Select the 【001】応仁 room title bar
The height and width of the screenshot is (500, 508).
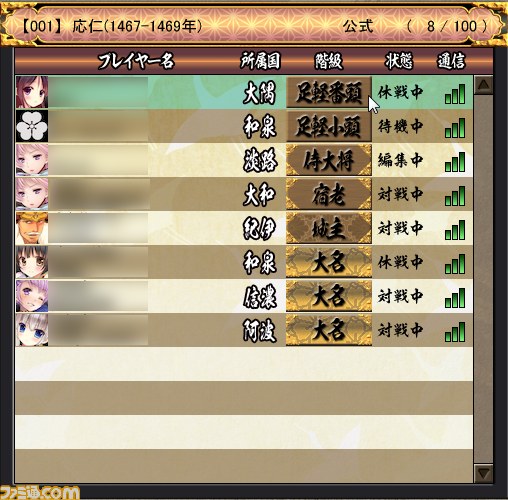(253, 26)
